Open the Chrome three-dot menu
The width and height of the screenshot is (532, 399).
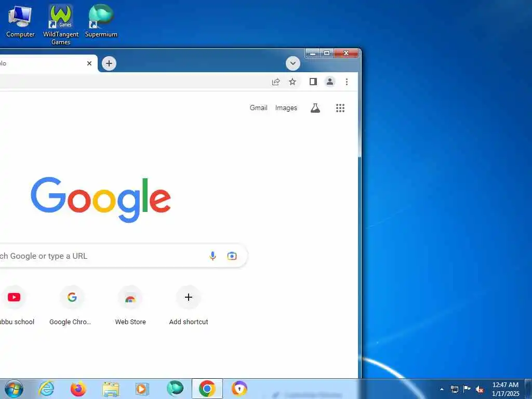(x=347, y=82)
